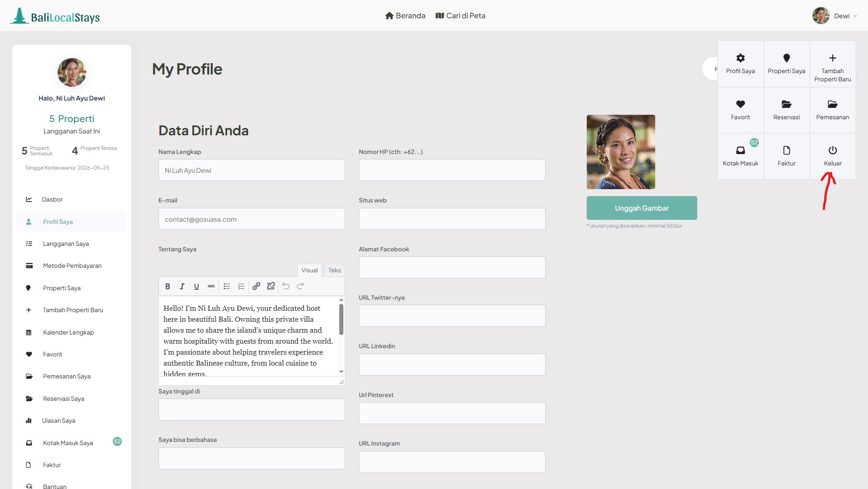Open Kalender Lengkap in sidebar

[x=72, y=332]
